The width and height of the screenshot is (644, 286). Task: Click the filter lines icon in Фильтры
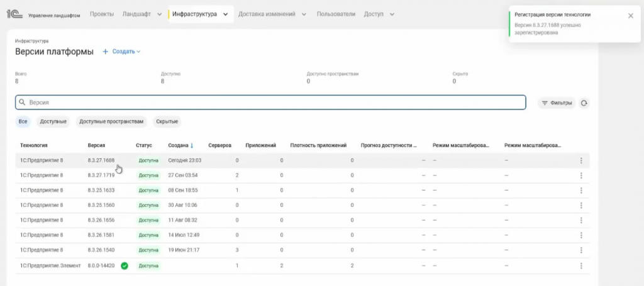pyautogui.click(x=545, y=103)
